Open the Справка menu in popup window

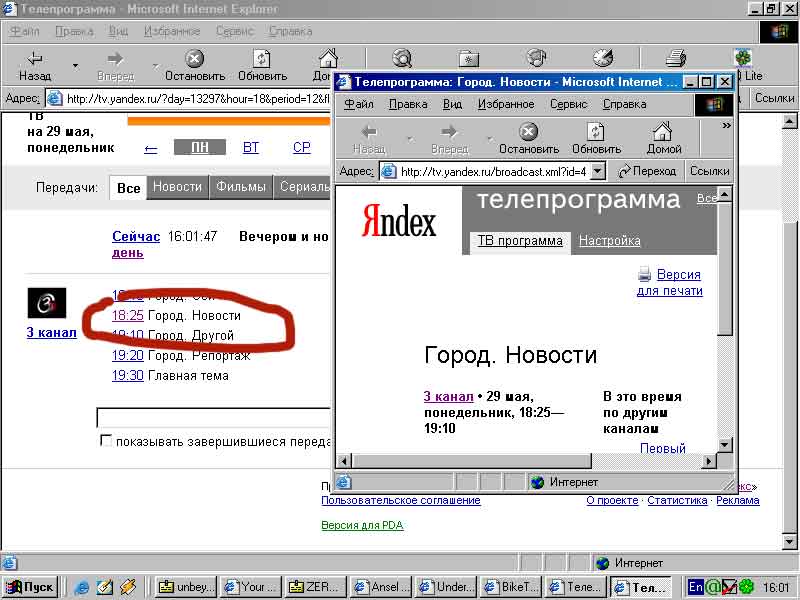pyautogui.click(x=624, y=104)
